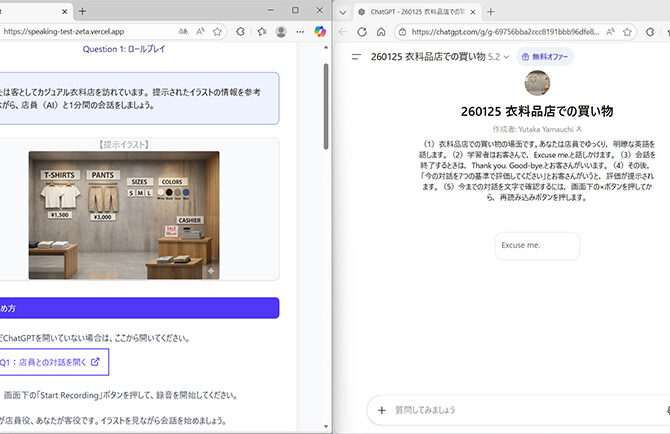Activate read aloud icon in ChatGPT address bar
The height and width of the screenshot is (434, 670).
610,32
